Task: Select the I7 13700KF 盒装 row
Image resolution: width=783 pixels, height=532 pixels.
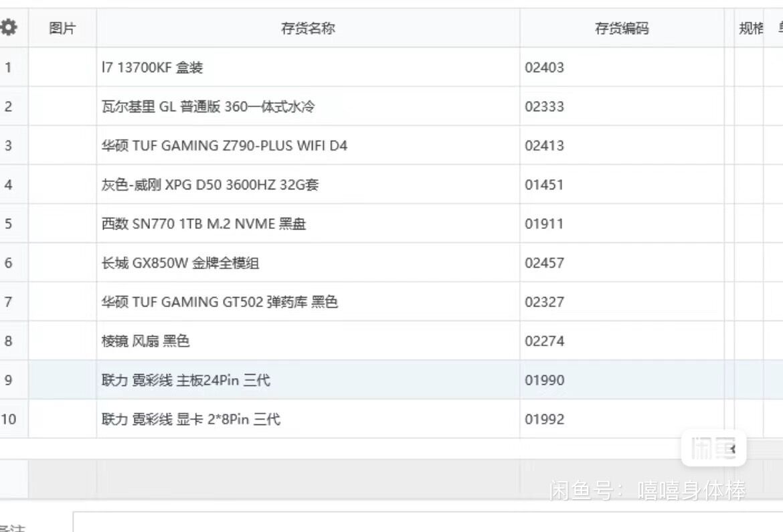Action: pos(152,68)
